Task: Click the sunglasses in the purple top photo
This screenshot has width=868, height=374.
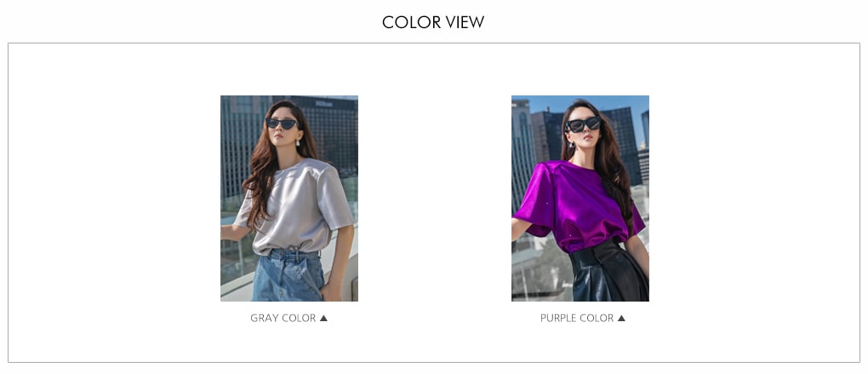Action: 583,124
